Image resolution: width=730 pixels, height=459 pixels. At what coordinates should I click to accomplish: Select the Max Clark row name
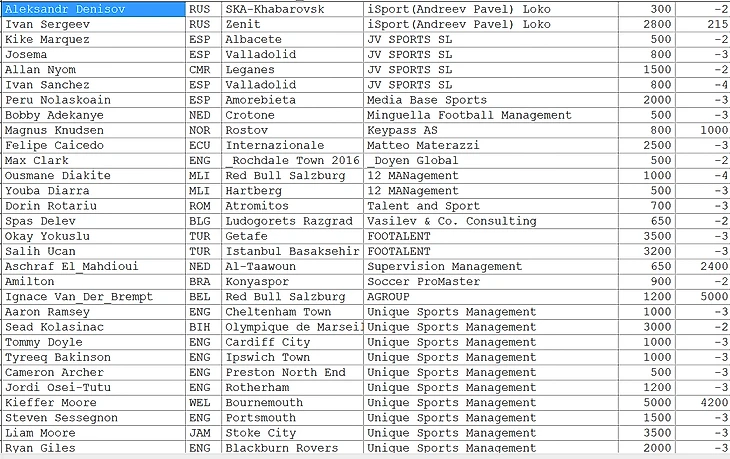(x=94, y=161)
